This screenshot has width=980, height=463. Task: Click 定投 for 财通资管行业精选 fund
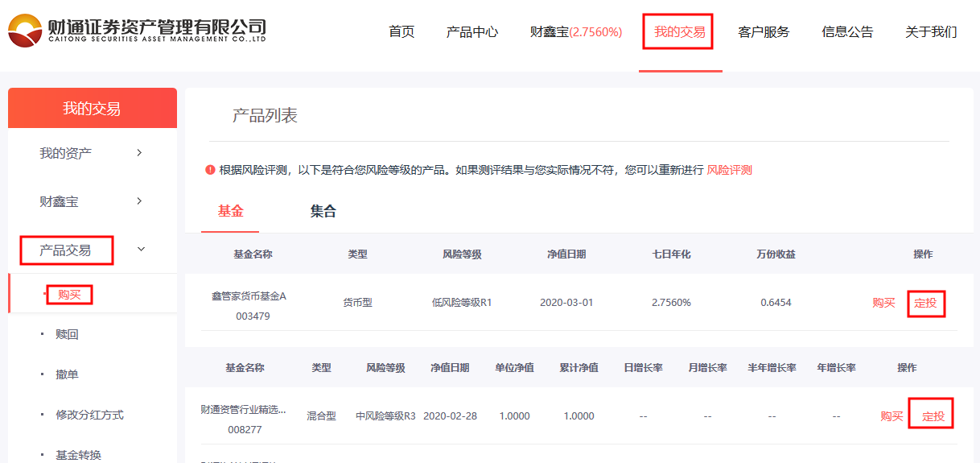point(933,417)
